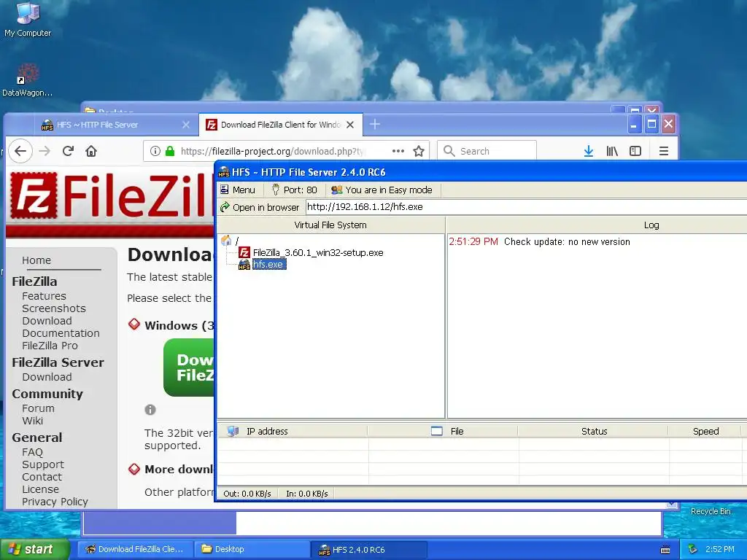Click the Speed column header
This screenshot has width=747, height=560.
click(x=705, y=432)
